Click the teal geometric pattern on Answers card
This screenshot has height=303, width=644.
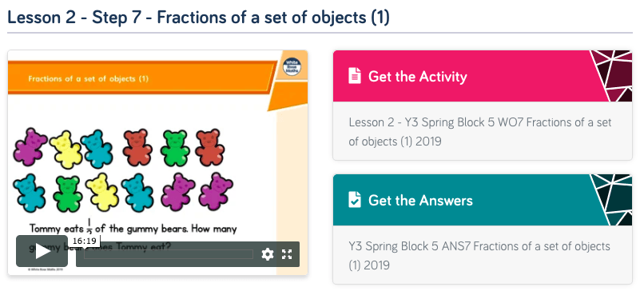612,200
